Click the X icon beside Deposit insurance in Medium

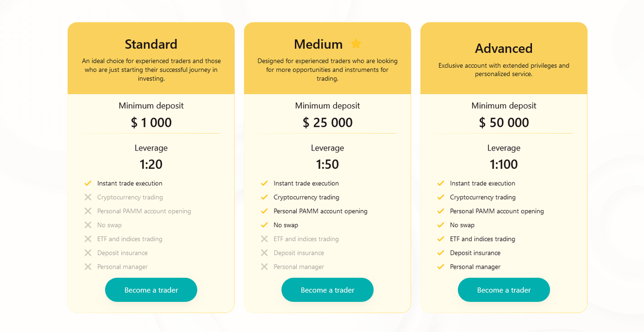pyautogui.click(x=264, y=252)
